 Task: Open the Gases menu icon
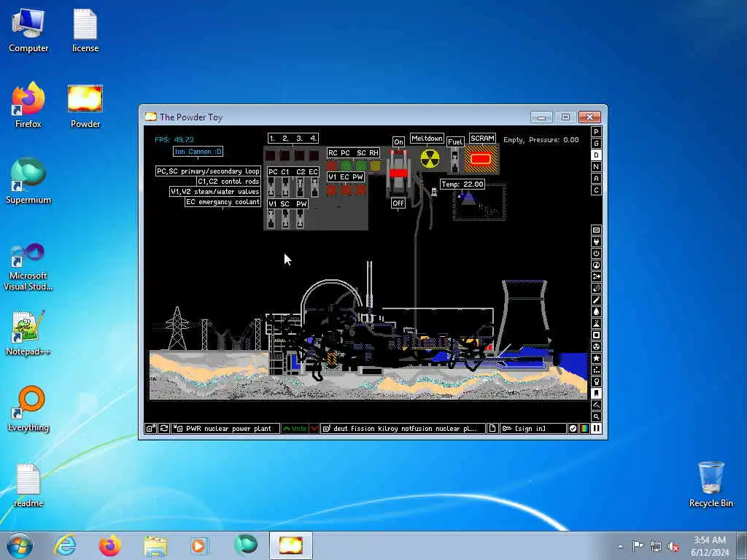[596, 300]
